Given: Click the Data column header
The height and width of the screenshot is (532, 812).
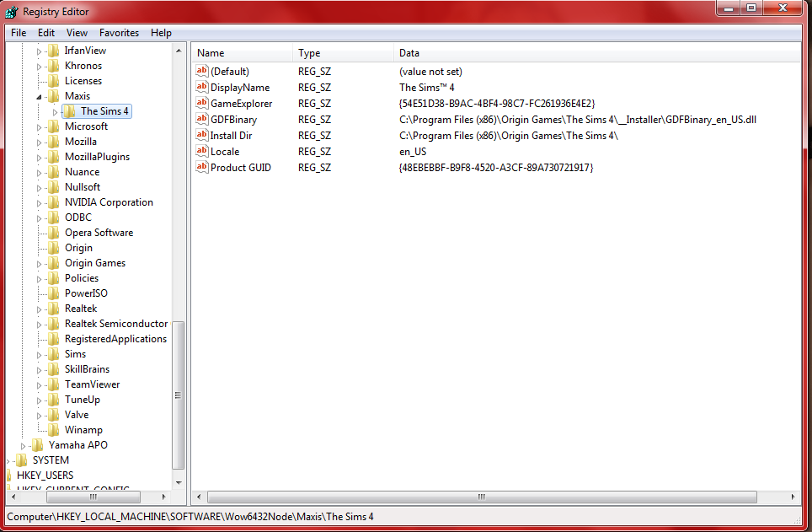Looking at the screenshot, I should point(597,53).
